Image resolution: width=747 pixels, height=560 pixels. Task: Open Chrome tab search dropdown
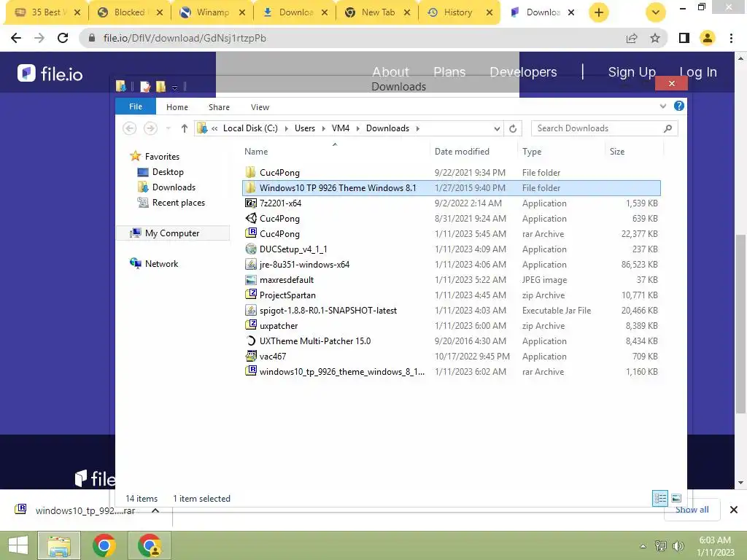tap(656, 12)
